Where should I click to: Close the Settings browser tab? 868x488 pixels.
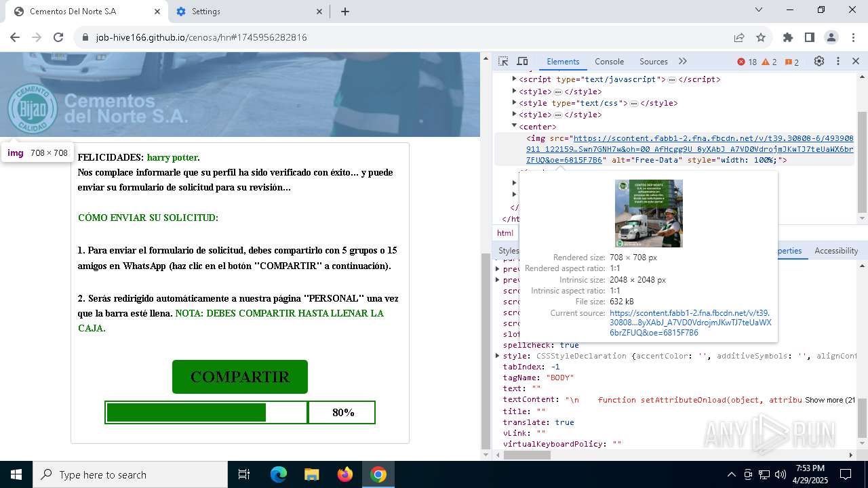click(x=320, y=12)
